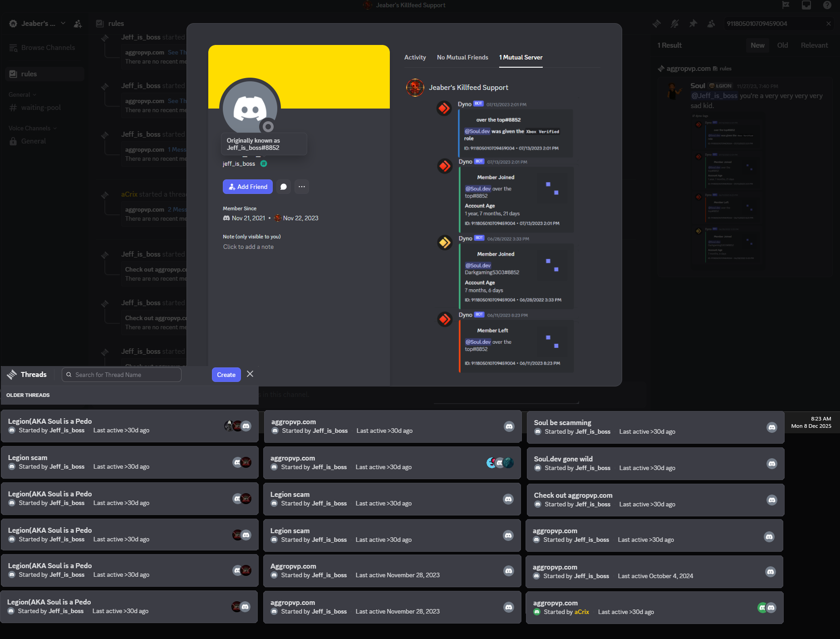Click the Jeaber's Killfeed Support server icon in the profile
The height and width of the screenshot is (639, 840).
coord(415,88)
